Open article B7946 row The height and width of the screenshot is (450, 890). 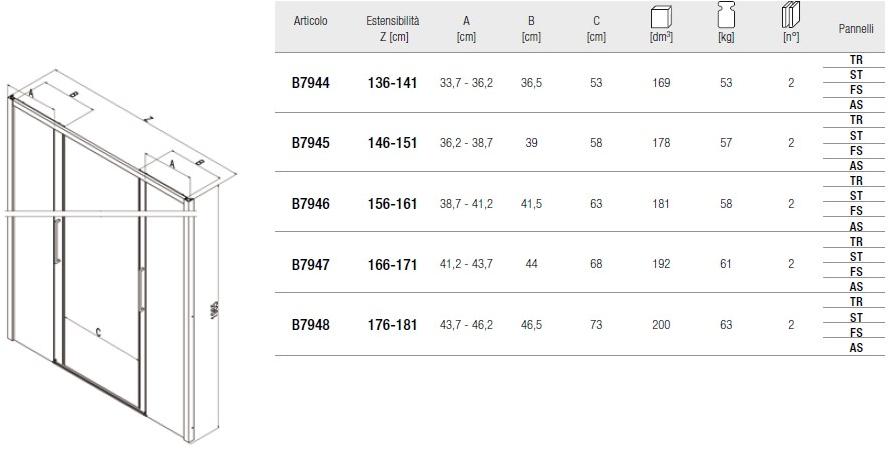pyautogui.click(x=310, y=203)
